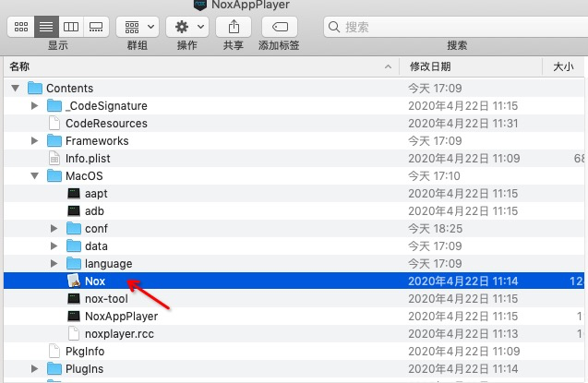Screen dimensions: 588x383
Task: Switch to list view
Action: pyautogui.click(x=46, y=27)
